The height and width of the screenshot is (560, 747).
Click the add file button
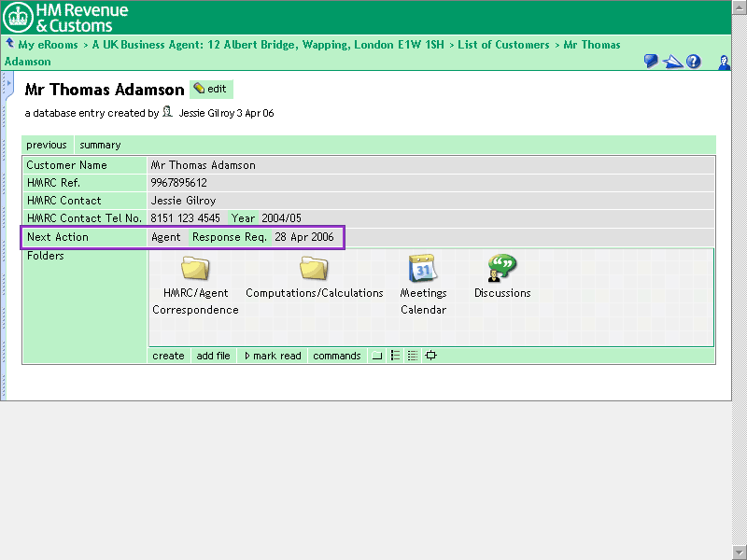point(213,357)
